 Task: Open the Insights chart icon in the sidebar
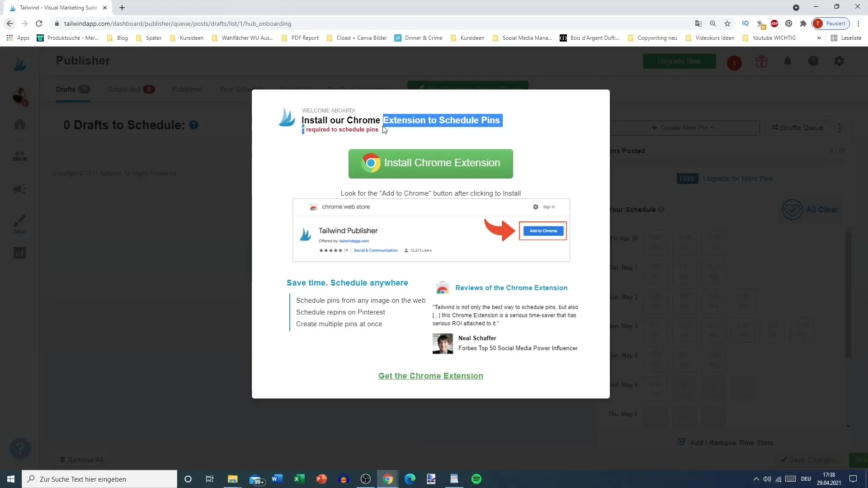pyautogui.click(x=19, y=253)
